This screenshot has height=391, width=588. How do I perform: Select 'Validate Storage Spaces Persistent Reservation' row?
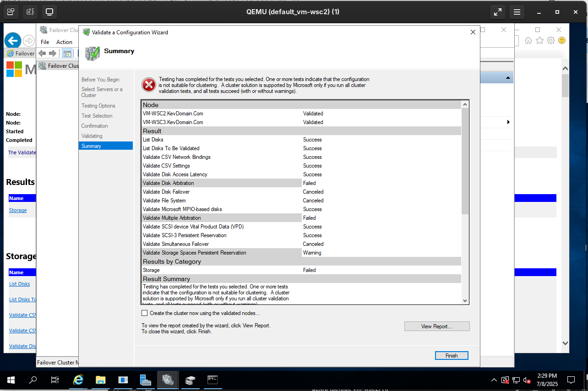301,253
